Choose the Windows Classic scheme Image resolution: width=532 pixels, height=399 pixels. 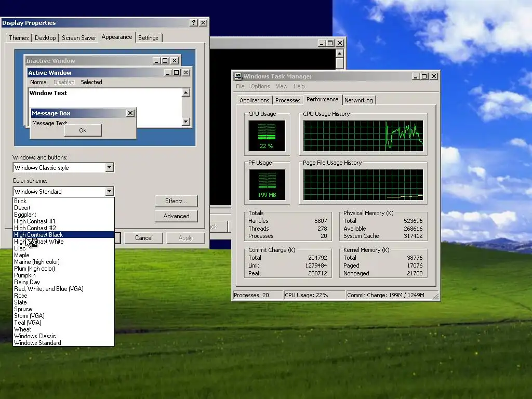click(x=63, y=336)
